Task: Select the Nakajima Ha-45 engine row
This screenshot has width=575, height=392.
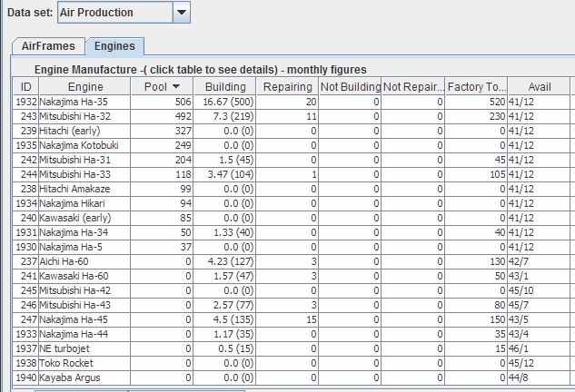Action: click(292, 319)
